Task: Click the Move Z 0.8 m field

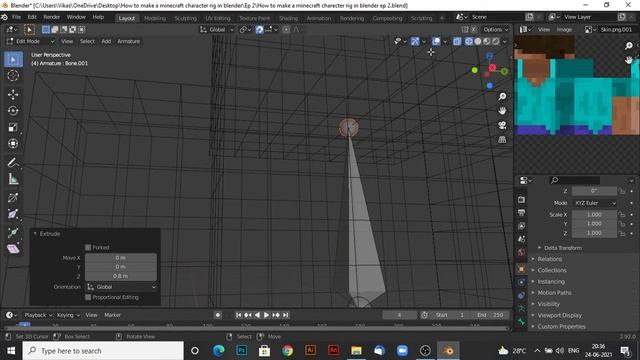Action: 120,276
